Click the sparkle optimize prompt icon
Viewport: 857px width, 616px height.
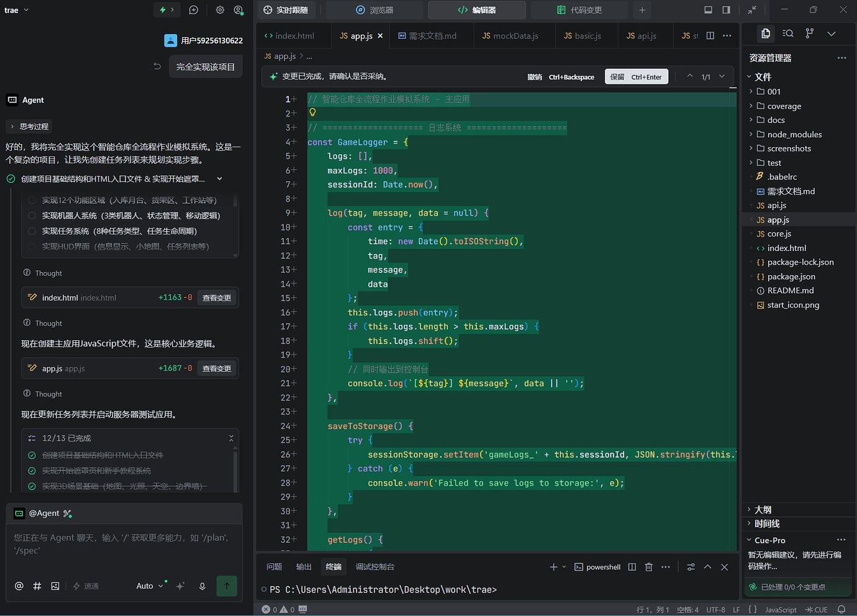pos(181,586)
